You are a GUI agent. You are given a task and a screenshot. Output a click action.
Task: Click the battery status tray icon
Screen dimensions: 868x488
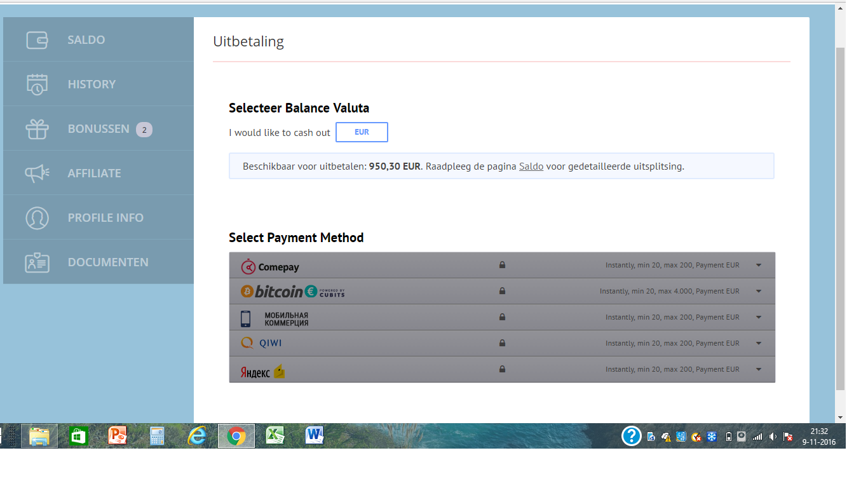(x=729, y=437)
